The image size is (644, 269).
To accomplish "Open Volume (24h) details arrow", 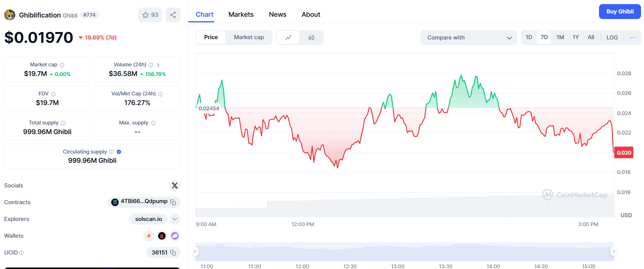I will 158,65.
